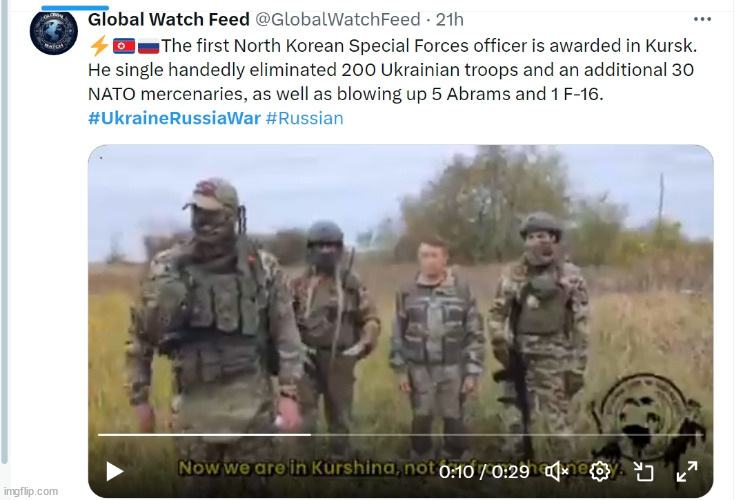Follow the #UkraineRussiaWar hashtag
The image size is (743, 500).
click(x=174, y=118)
